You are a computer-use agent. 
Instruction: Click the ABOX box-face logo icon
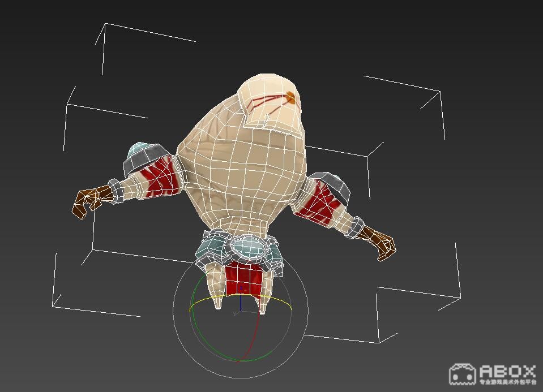click(462, 374)
